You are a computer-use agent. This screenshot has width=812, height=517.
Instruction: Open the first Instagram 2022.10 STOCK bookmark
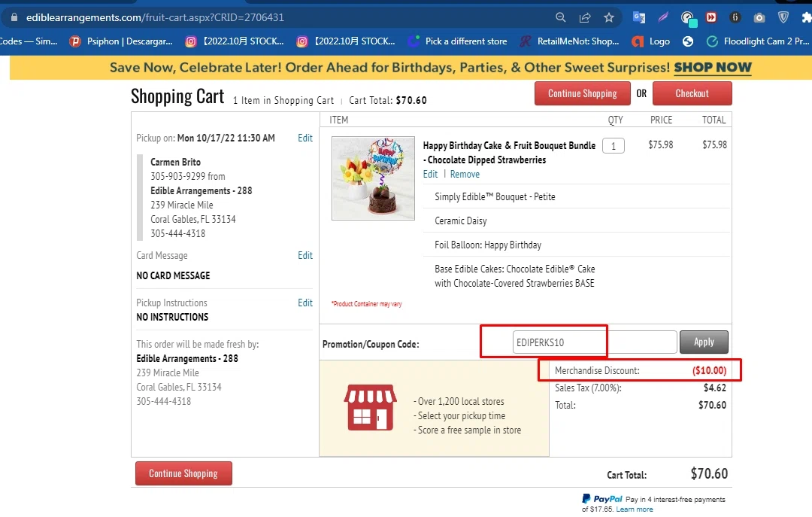coord(235,41)
